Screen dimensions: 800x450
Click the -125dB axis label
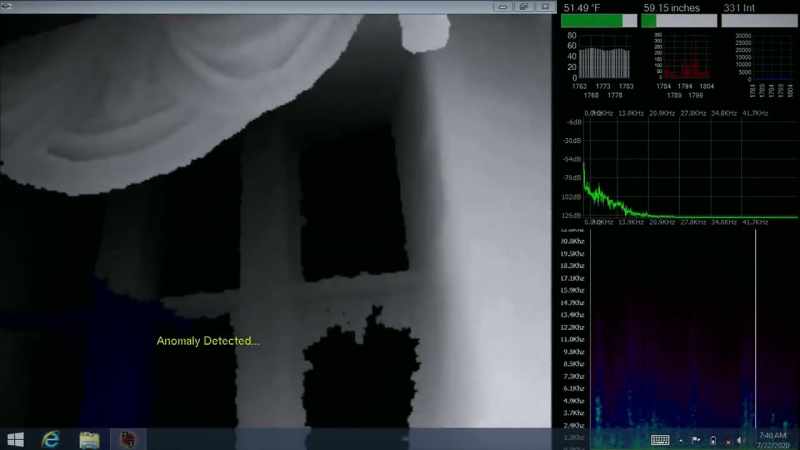pos(571,215)
